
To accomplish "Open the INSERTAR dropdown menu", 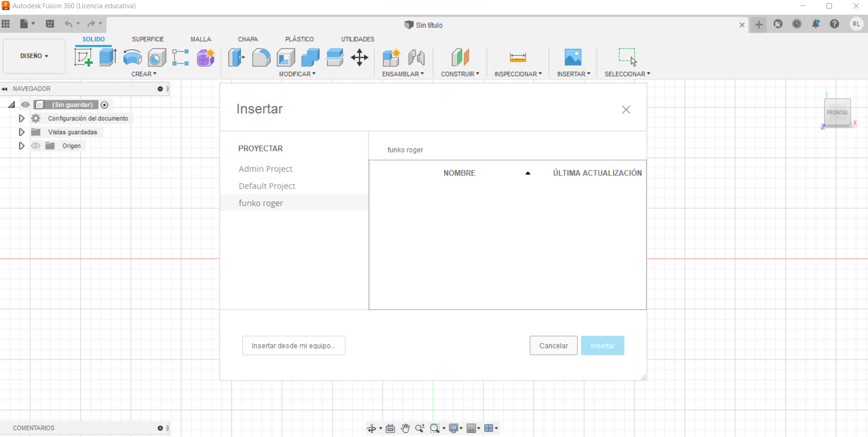I will (574, 74).
